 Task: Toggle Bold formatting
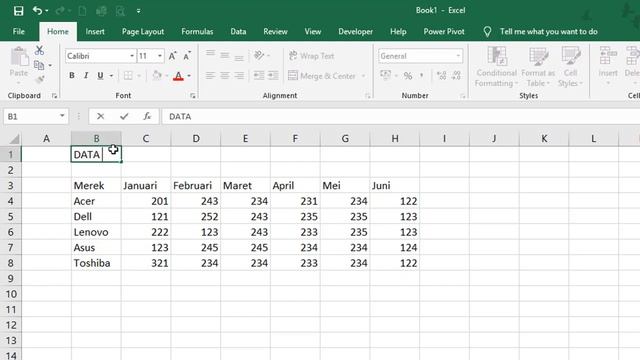pyautogui.click(x=72, y=76)
